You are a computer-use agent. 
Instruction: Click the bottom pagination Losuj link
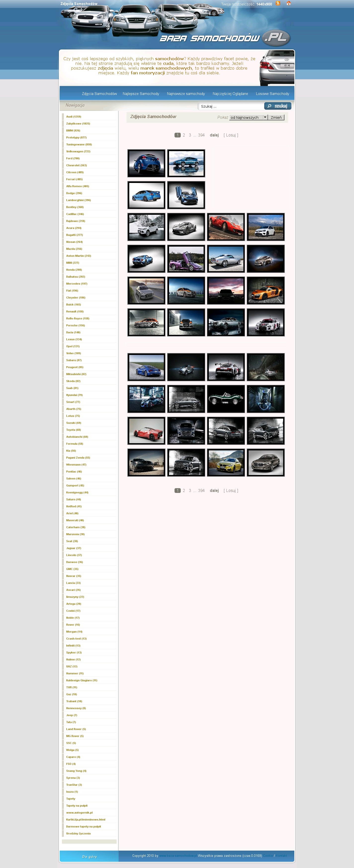231,491
